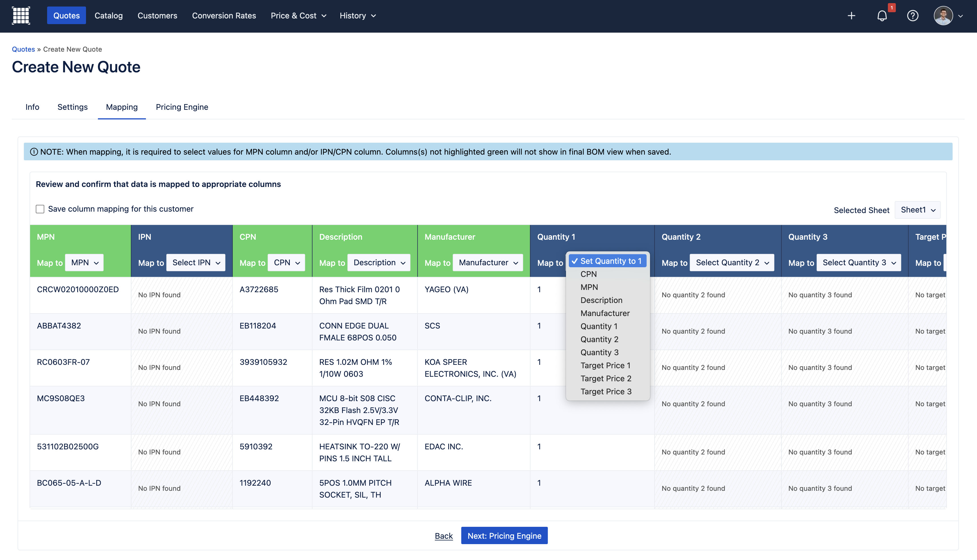This screenshot has height=560, width=977.
Task: Expand the Price & Cost menu
Action: coord(298,16)
